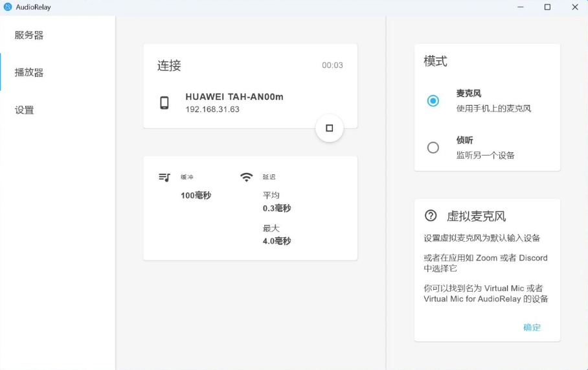This screenshot has height=370, width=588.
Task: Stop the connection with the square button
Action: pyautogui.click(x=329, y=128)
